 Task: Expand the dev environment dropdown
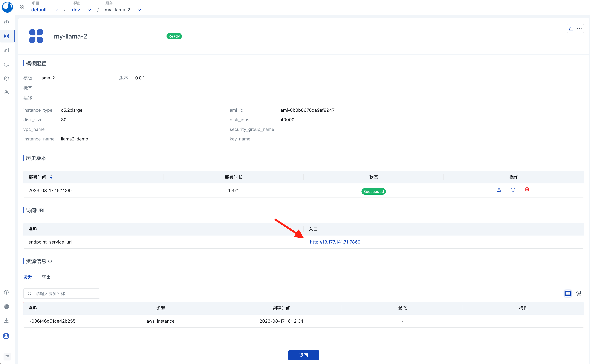coord(89,10)
